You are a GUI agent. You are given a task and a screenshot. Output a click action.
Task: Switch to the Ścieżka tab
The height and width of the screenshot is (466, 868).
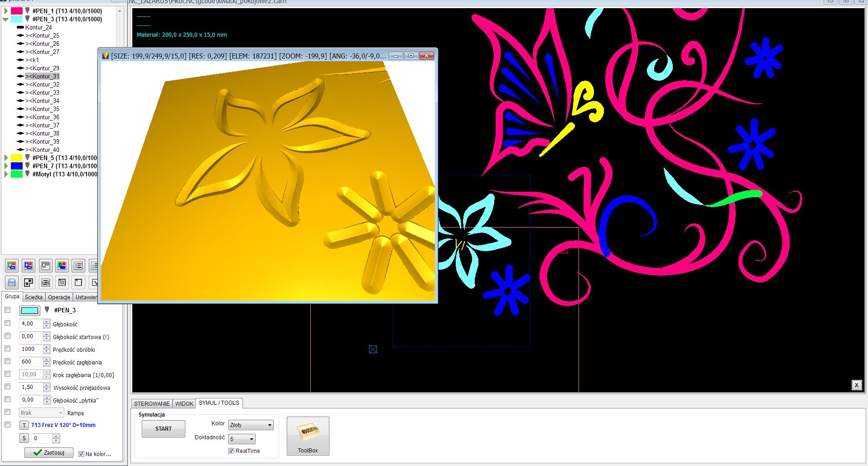point(34,297)
